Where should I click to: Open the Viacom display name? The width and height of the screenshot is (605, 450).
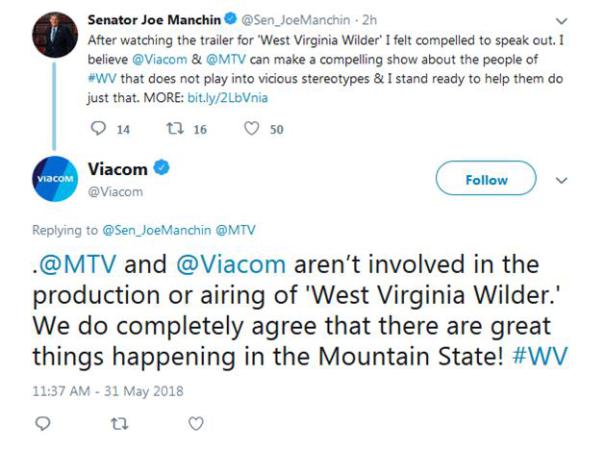[117, 171]
